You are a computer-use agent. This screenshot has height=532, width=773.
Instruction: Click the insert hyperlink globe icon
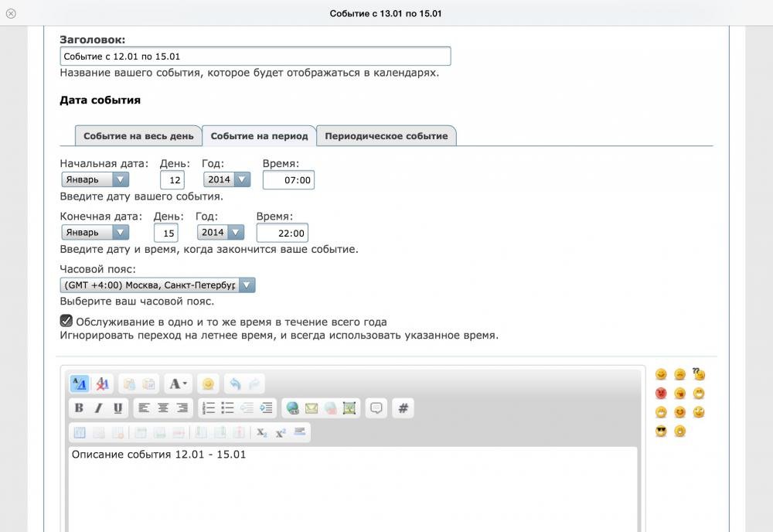coord(292,408)
